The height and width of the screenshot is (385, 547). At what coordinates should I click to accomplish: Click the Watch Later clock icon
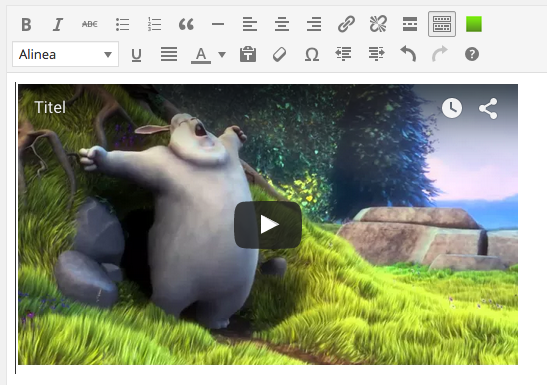click(x=452, y=108)
